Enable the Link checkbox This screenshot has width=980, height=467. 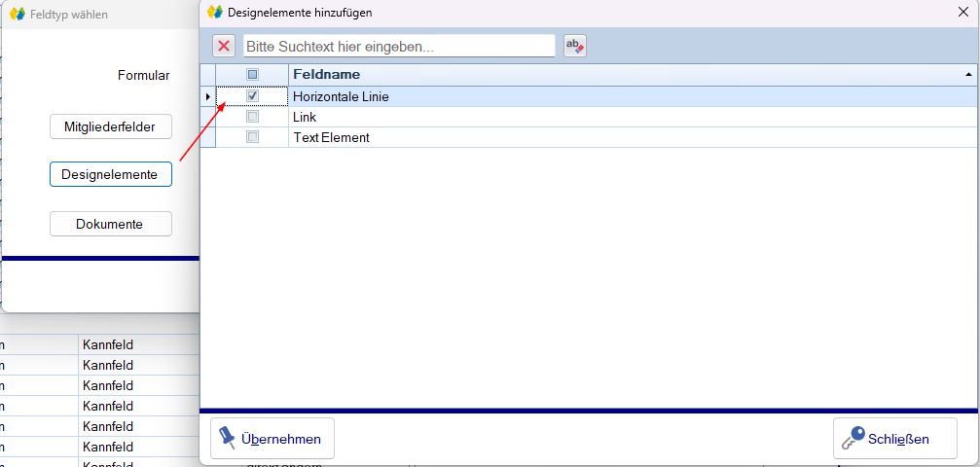coord(252,117)
